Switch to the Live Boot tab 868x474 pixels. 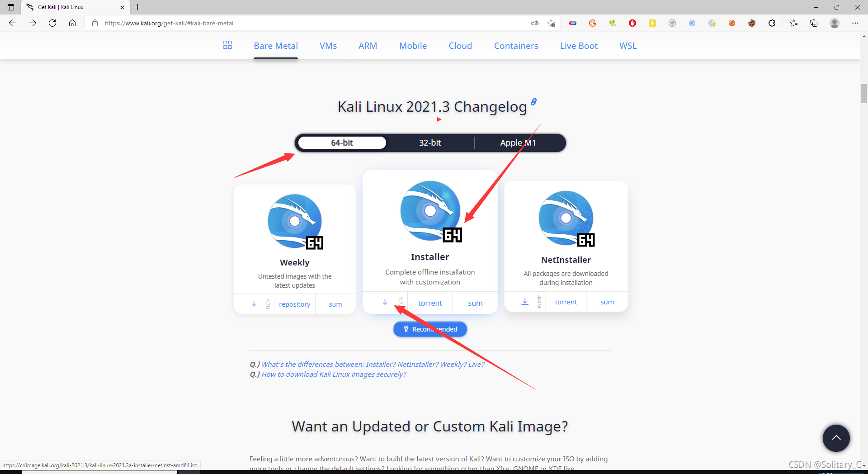tap(579, 46)
